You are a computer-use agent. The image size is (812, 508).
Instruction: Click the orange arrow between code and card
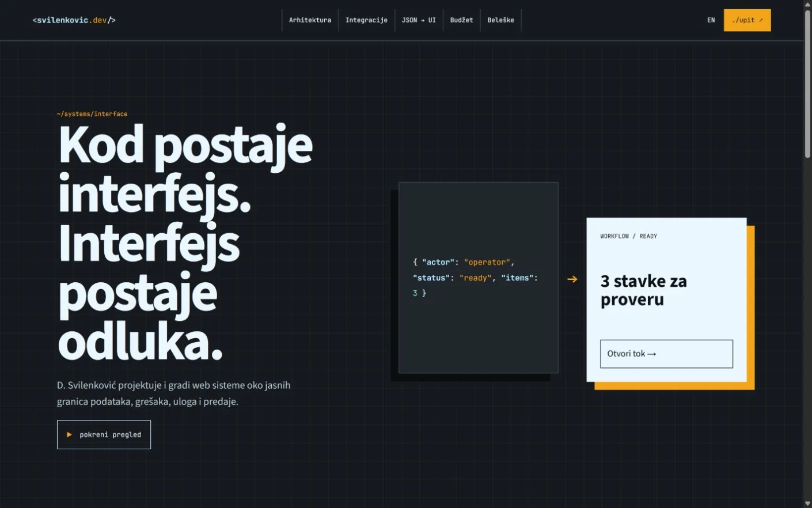572,279
